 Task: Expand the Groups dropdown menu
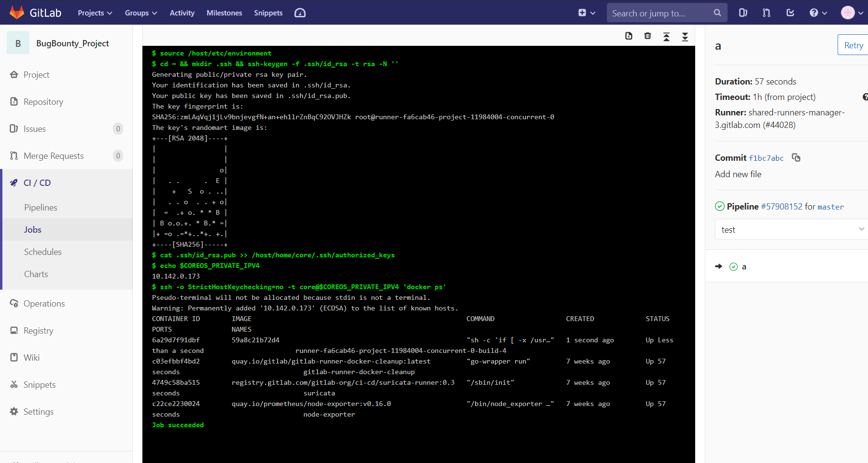(141, 13)
